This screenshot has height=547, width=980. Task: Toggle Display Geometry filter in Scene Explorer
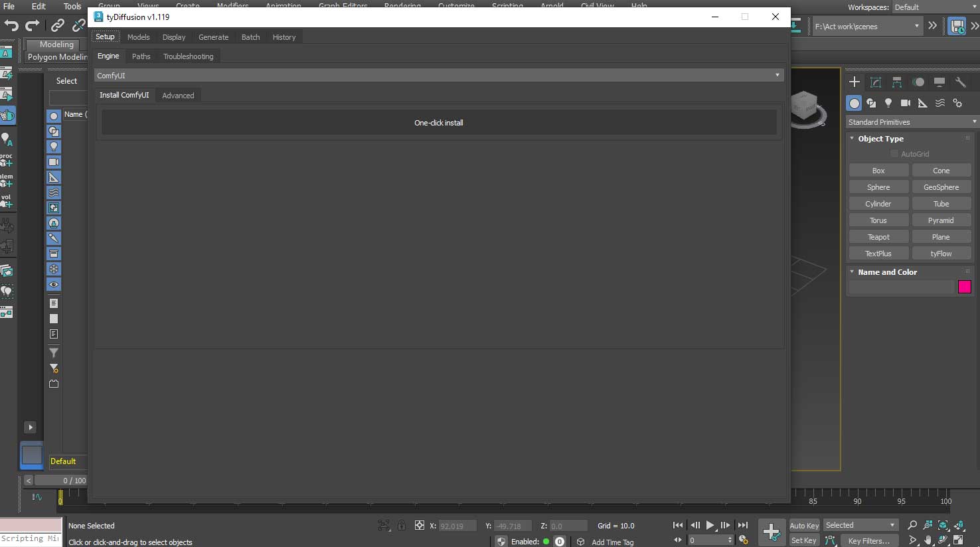[54, 116]
